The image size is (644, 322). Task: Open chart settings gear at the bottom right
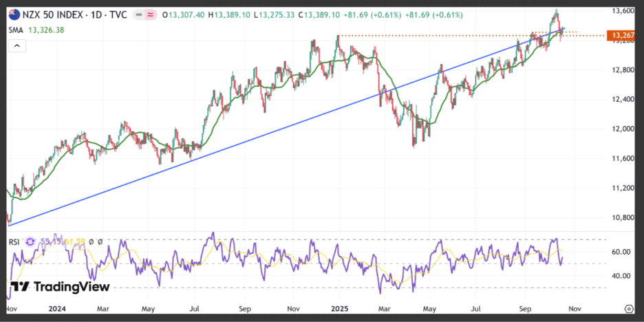[x=629, y=308]
